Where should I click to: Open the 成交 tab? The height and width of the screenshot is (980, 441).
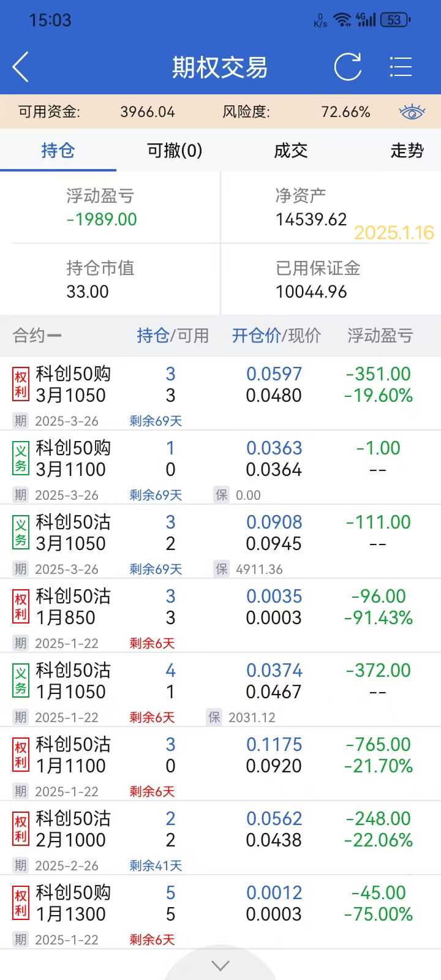290,151
